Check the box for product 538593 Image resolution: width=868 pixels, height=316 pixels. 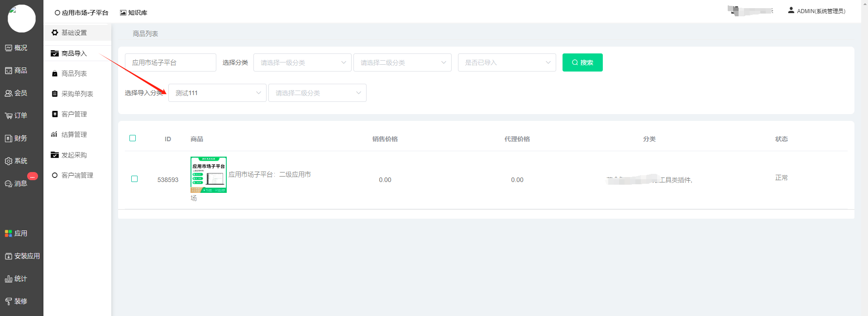coord(134,179)
